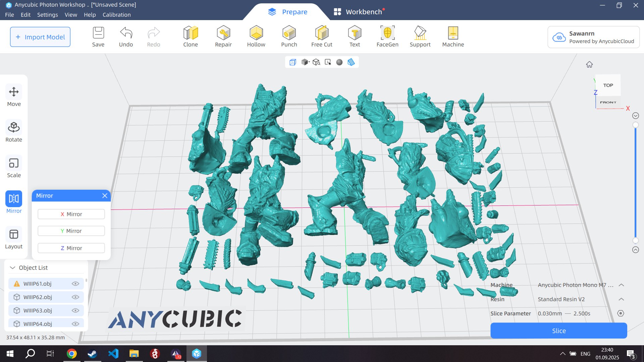Click the Free Cut tool icon
Screen dimensions: 644x362
(322, 33)
